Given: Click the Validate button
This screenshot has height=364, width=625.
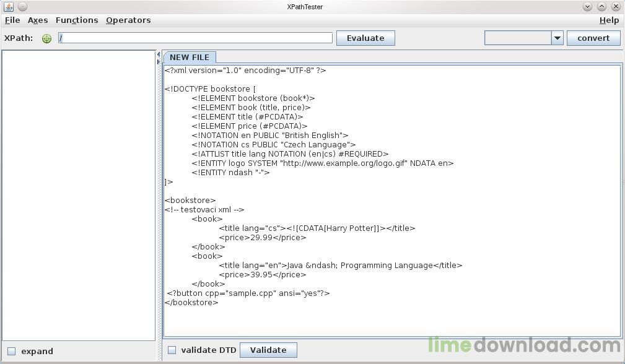Looking at the screenshot, I should (x=268, y=350).
